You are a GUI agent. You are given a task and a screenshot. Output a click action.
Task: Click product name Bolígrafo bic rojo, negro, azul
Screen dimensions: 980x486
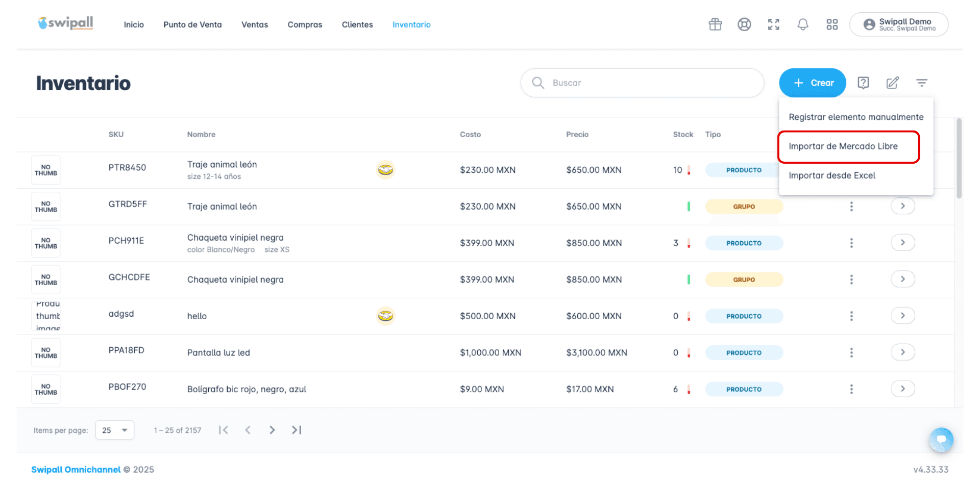coord(247,389)
